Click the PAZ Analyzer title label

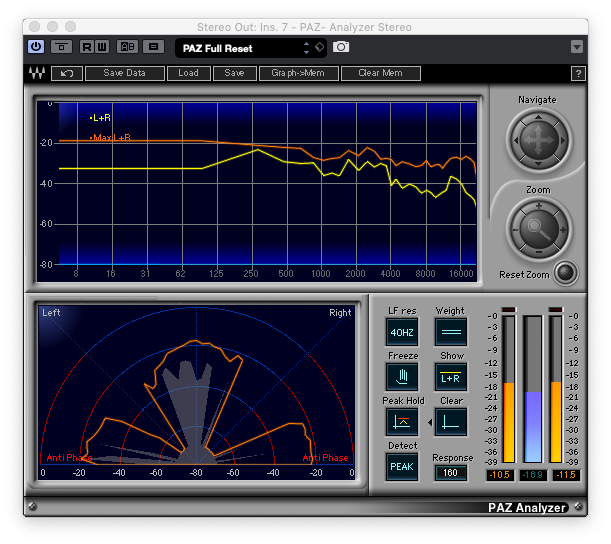click(x=526, y=507)
